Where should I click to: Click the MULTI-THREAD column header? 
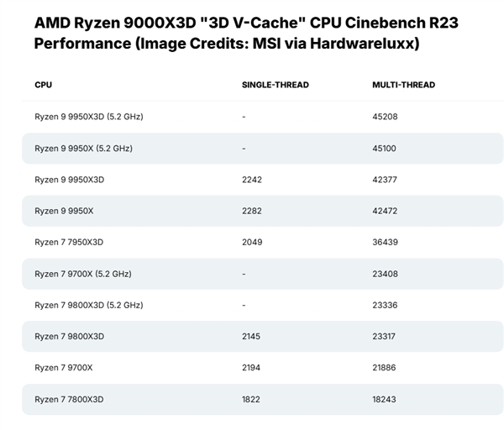click(403, 85)
